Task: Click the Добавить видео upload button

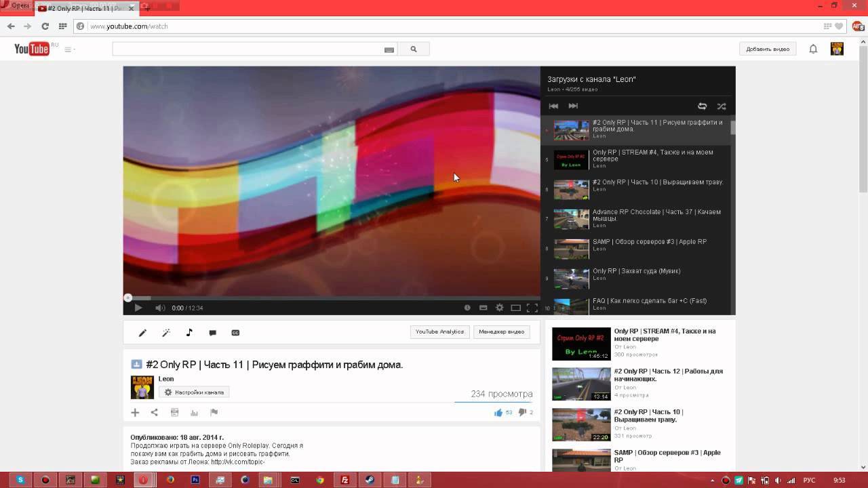Action: pyautogui.click(x=768, y=49)
